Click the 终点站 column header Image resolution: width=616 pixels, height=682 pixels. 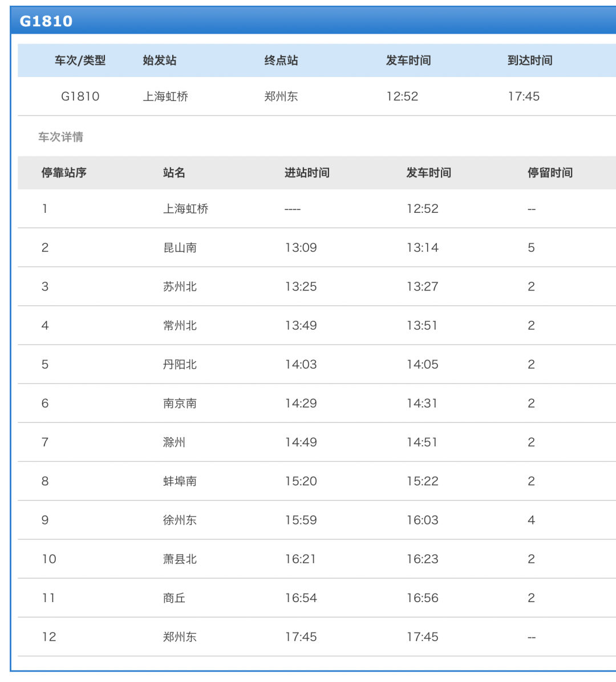(281, 60)
